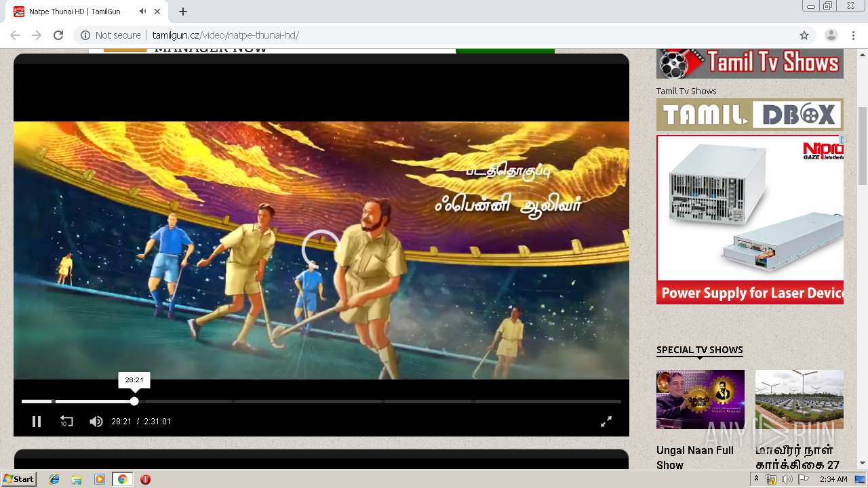Click the Tamil Tv Shows caption text

pyautogui.click(x=686, y=91)
